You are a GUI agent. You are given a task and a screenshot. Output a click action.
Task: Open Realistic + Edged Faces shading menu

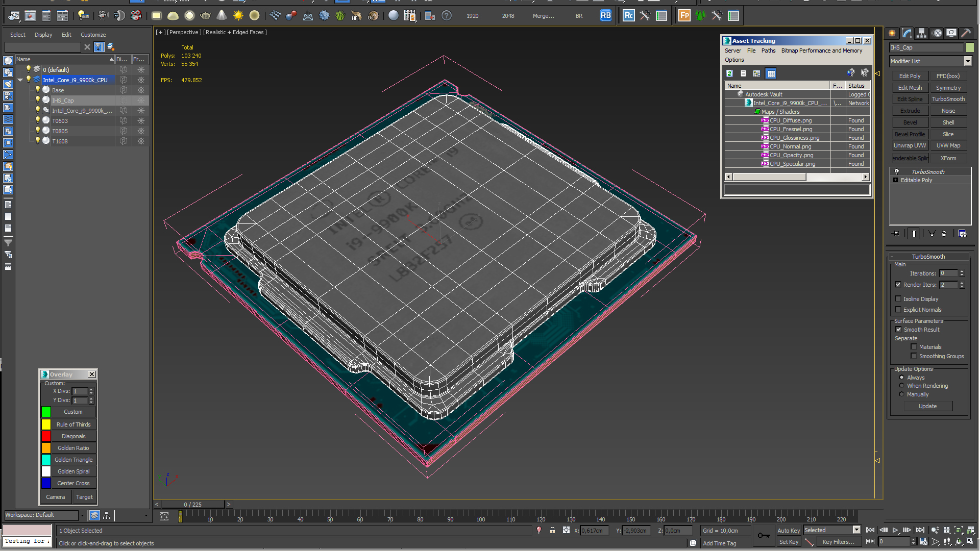pos(235,32)
